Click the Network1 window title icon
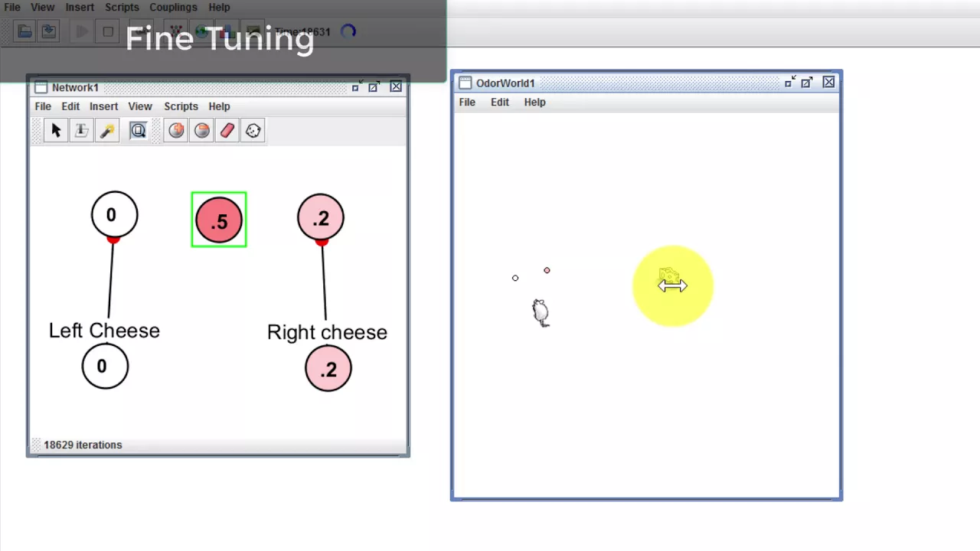 (x=41, y=87)
